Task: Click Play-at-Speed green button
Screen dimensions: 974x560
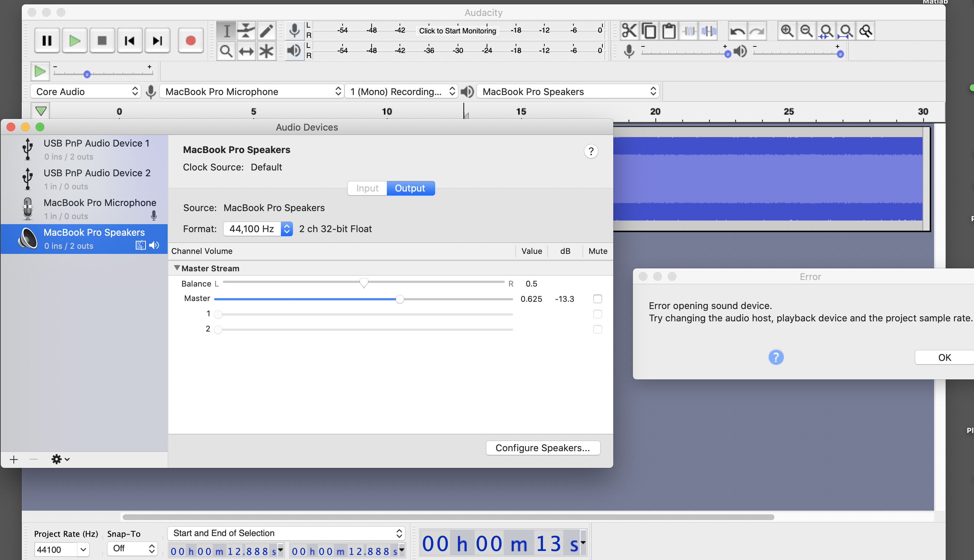Action: coord(40,71)
